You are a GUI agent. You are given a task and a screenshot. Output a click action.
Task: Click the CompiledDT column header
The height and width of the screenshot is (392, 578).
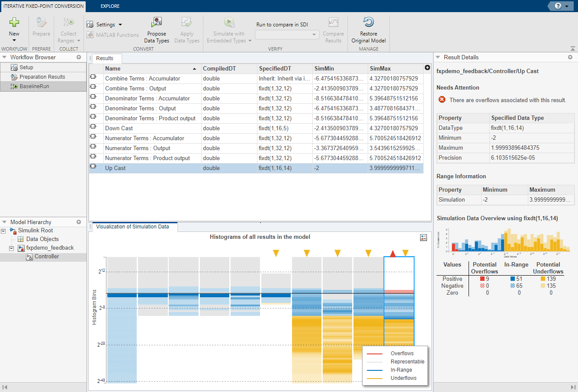[x=229, y=69]
